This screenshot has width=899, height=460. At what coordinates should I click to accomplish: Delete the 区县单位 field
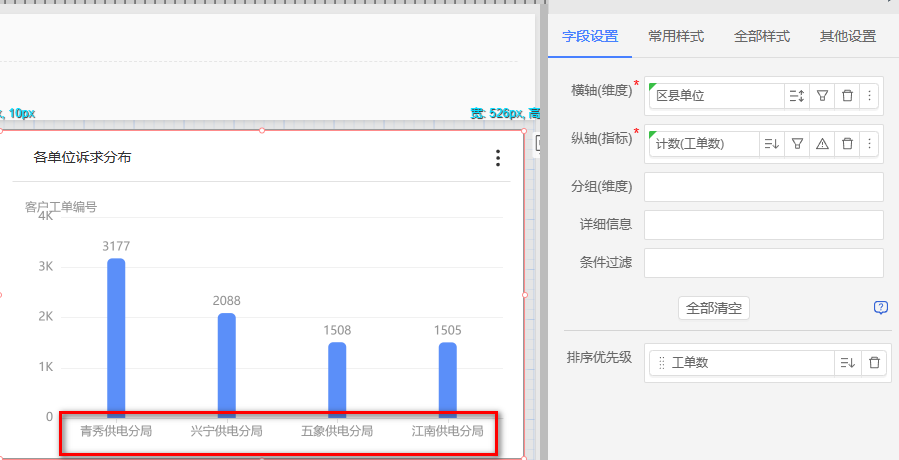point(847,96)
